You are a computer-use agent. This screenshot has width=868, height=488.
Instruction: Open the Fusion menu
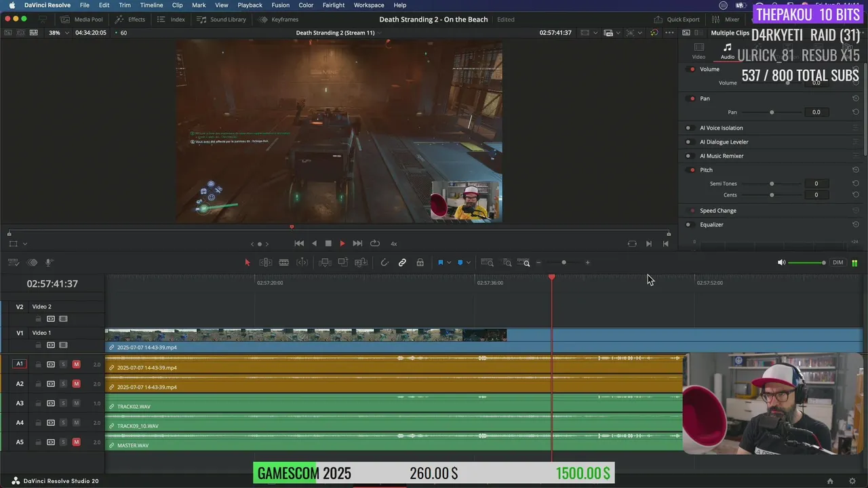[x=280, y=5]
